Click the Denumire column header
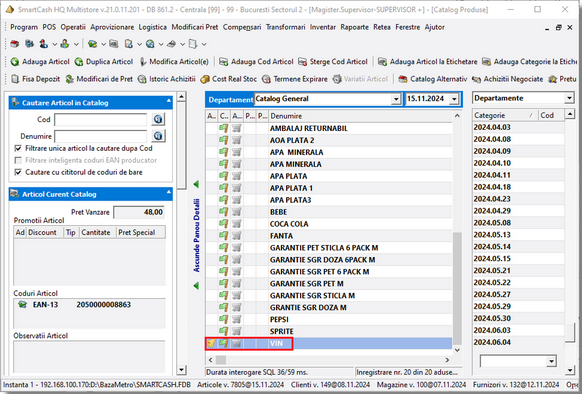The width and height of the screenshot is (582, 394). (x=360, y=116)
